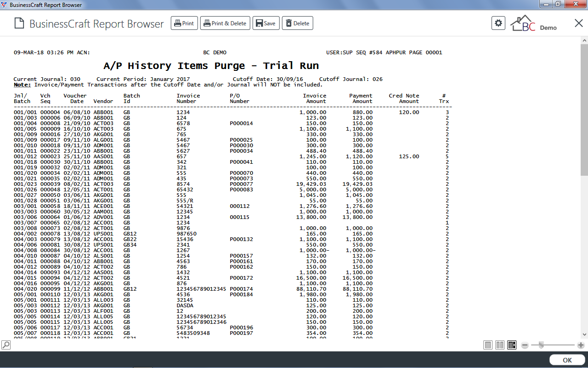This screenshot has width=588, height=368.
Task: Click invoice number 65432
Action: [x=185, y=190]
